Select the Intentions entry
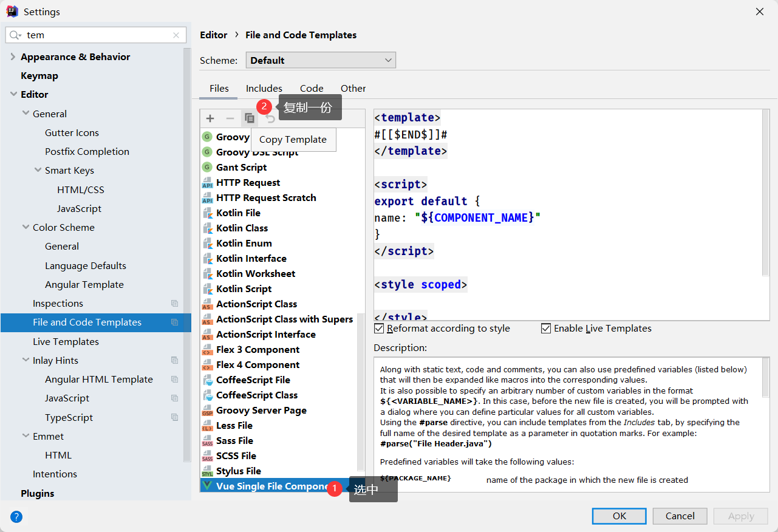Viewport: 778px width, 532px height. click(55, 474)
